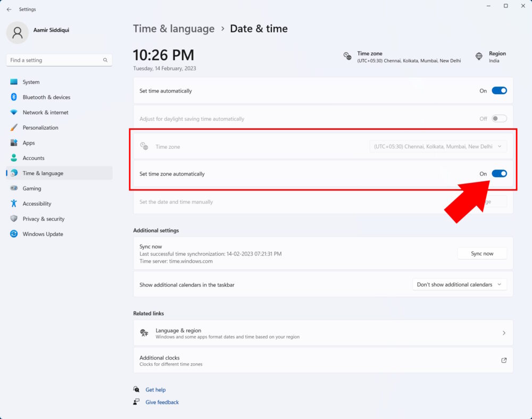532x419 pixels.
Task: Open the Language & region link
Action: point(323,333)
